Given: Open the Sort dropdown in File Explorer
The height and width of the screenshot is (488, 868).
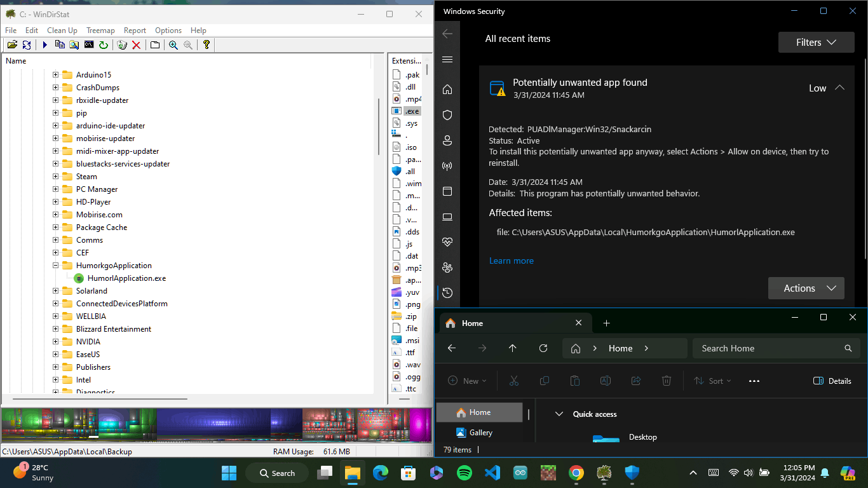Looking at the screenshot, I should click(712, 381).
